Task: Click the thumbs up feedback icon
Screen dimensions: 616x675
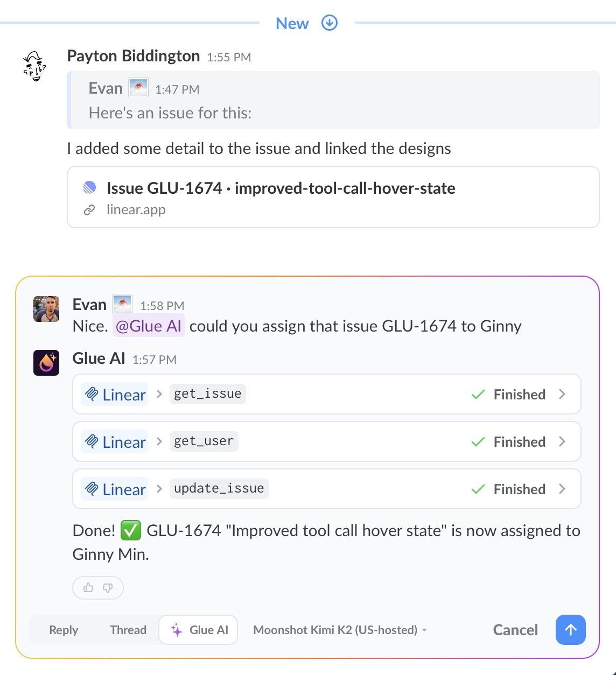Action: [x=88, y=588]
